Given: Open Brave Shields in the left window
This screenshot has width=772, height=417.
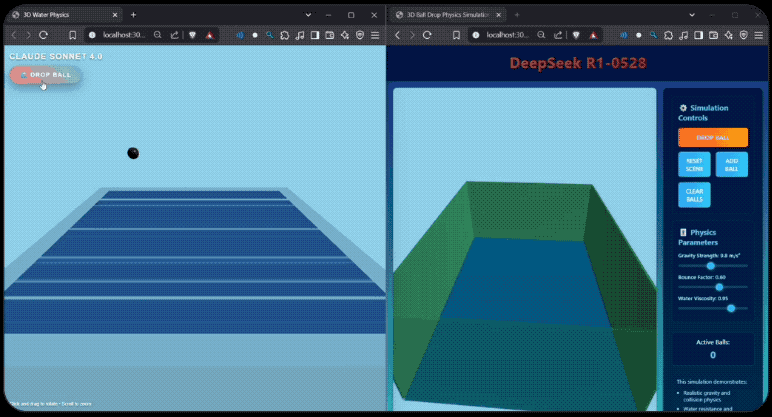Looking at the screenshot, I should [x=193, y=35].
